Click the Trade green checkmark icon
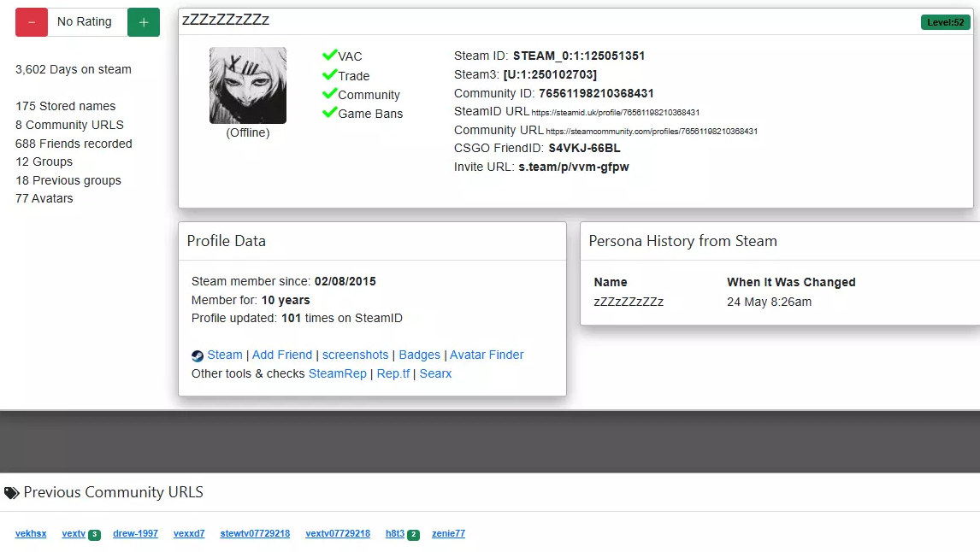980x552 pixels. coord(329,75)
